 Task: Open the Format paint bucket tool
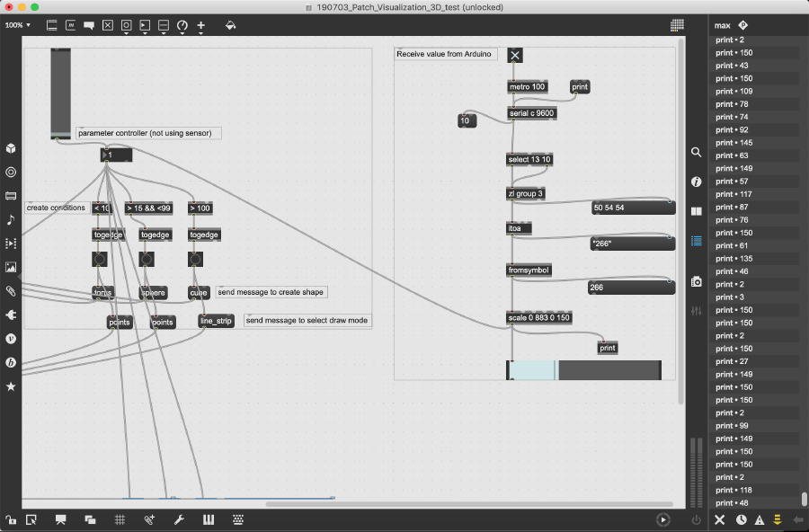pos(230,25)
